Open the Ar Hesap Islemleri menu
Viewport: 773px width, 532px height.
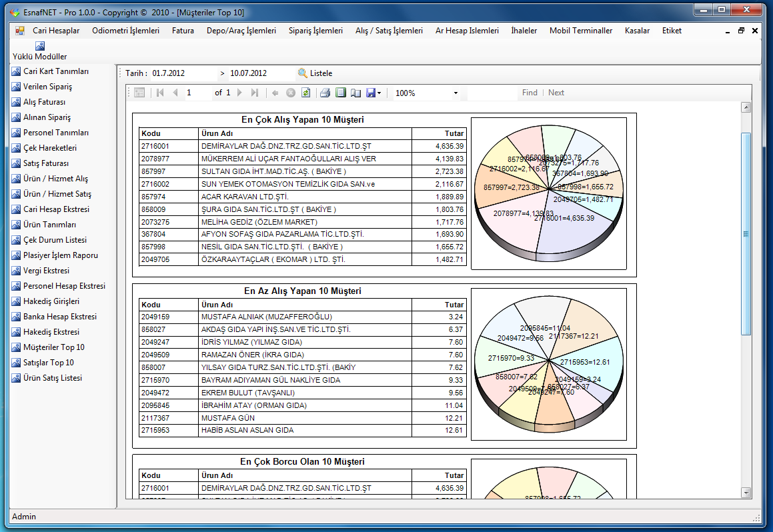click(467, 31)
